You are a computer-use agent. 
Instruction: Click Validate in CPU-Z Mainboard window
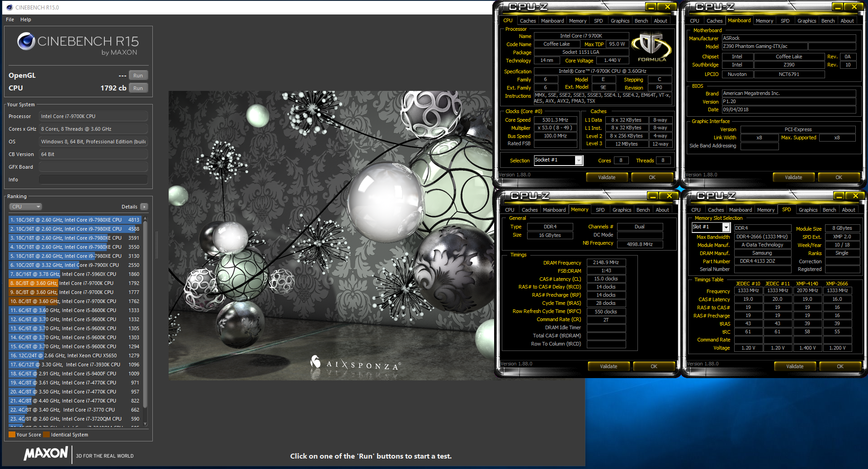coord(793,177)
